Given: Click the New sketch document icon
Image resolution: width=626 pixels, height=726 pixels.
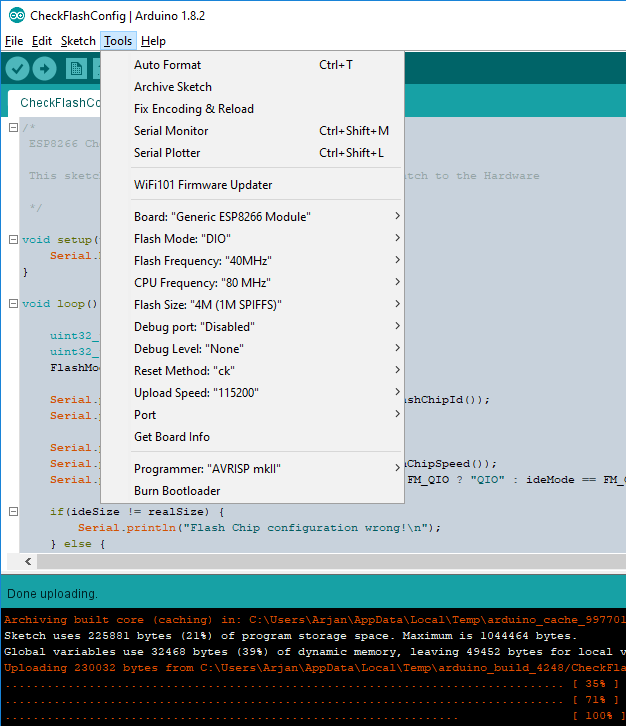Looking at the screenshot, I should pos(76,69).
